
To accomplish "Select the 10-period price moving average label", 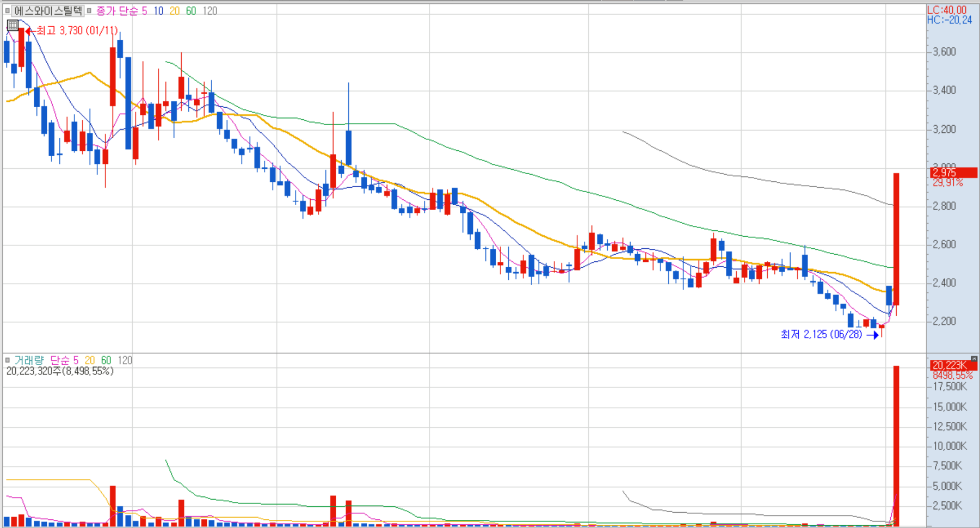I will coord(158,11).
